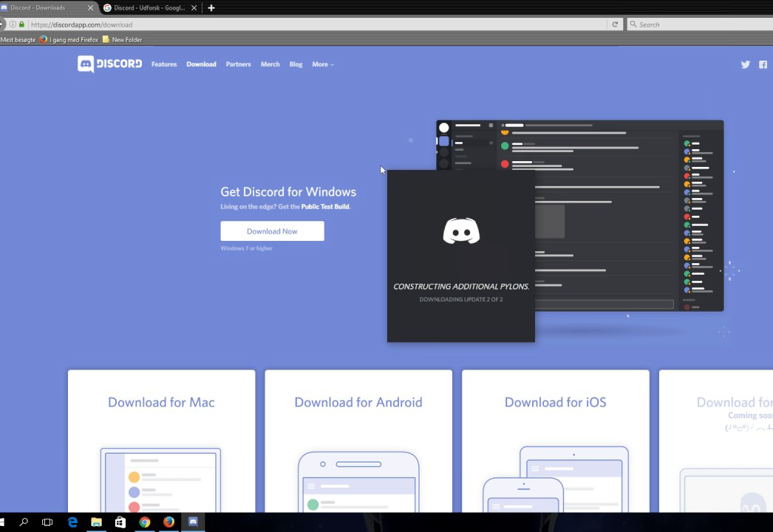The width and height of the screenshot is (773, 532).
Task: Open the New Folder bookmark
Action: (122, 39)
